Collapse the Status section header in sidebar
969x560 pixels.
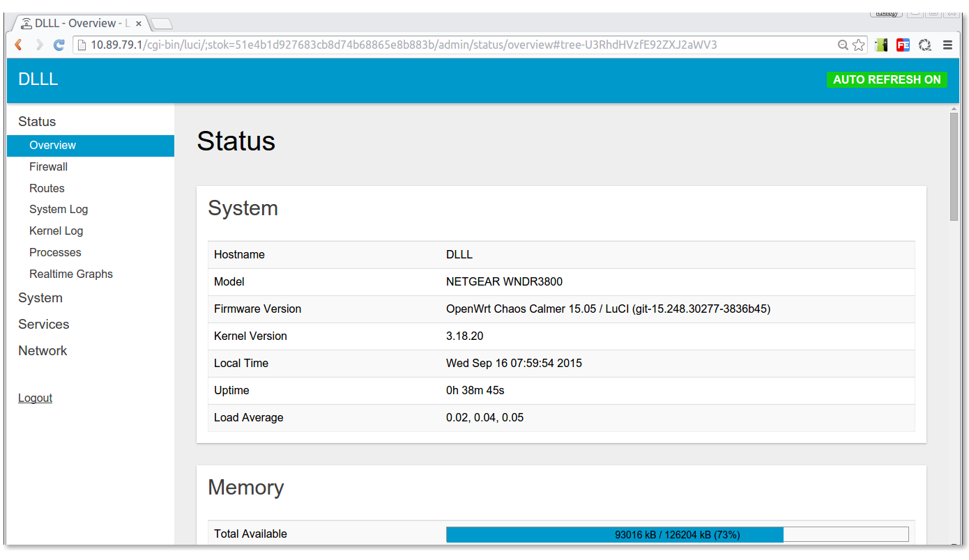pyautogui.click(x=37, y=122)
